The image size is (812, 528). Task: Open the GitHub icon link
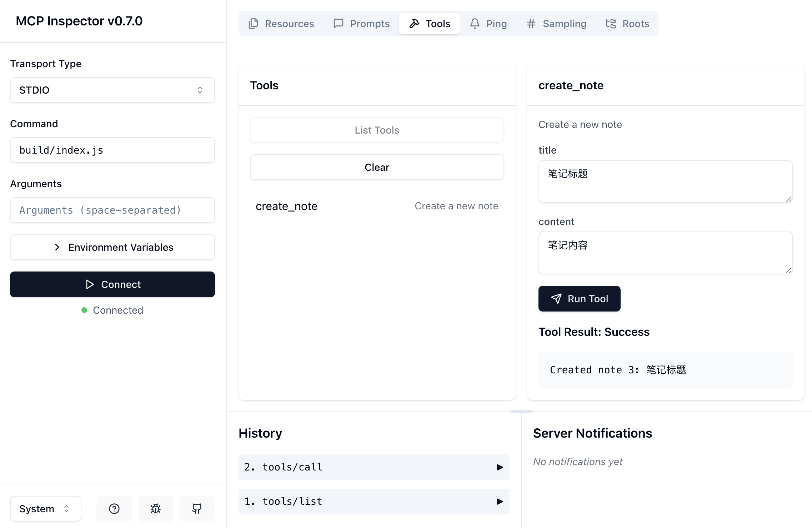click(197, 508)
